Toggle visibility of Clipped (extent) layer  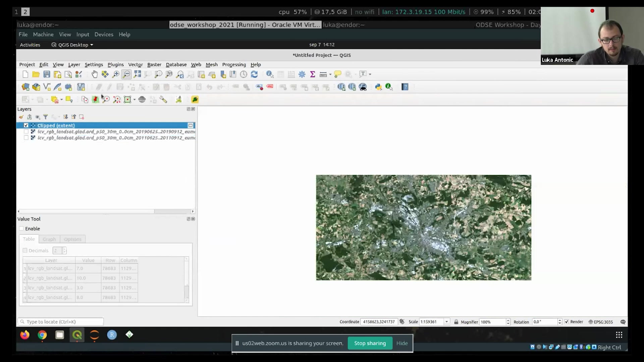(26, 125)
